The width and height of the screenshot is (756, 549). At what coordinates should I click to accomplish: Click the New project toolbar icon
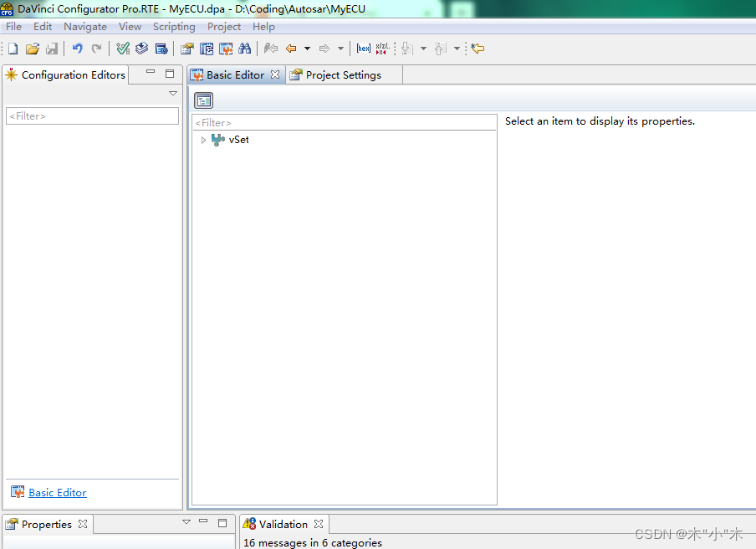pyautogui.click(x=13, y=49)
